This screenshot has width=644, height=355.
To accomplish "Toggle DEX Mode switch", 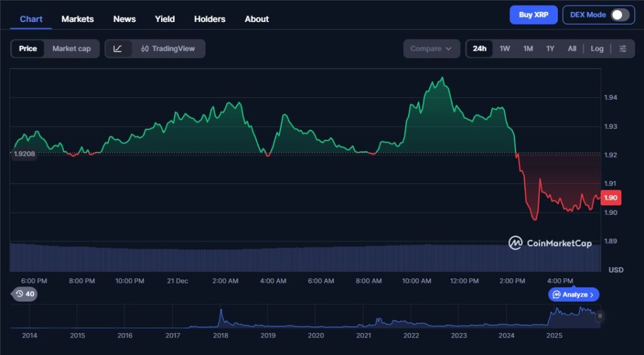I will 619,15.
